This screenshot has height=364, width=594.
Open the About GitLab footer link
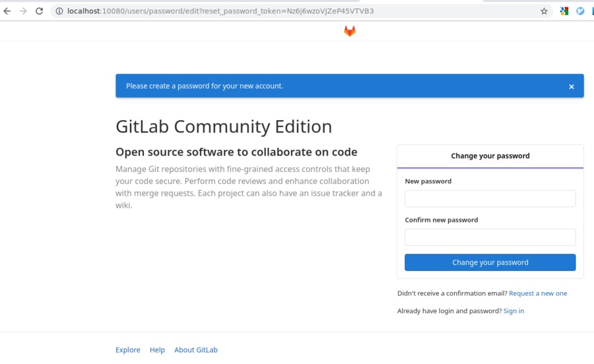[x=196, y=350]
